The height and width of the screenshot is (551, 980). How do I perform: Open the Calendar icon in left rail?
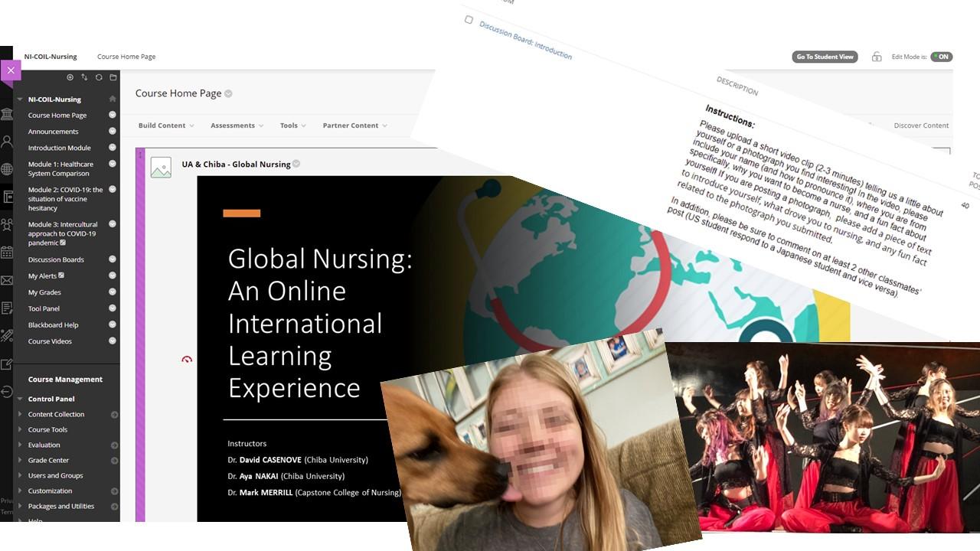(7, 253)
